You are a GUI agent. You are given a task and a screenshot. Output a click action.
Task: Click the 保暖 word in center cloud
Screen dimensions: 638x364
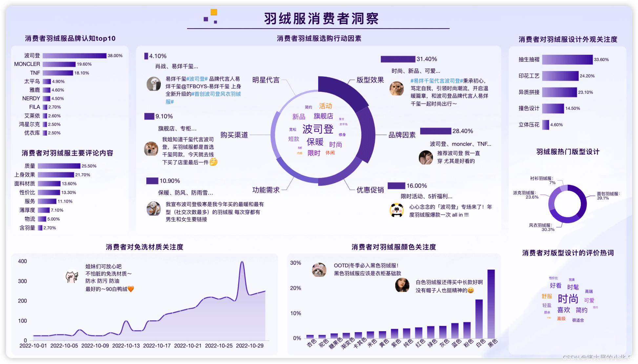click(x=315, y=142)
